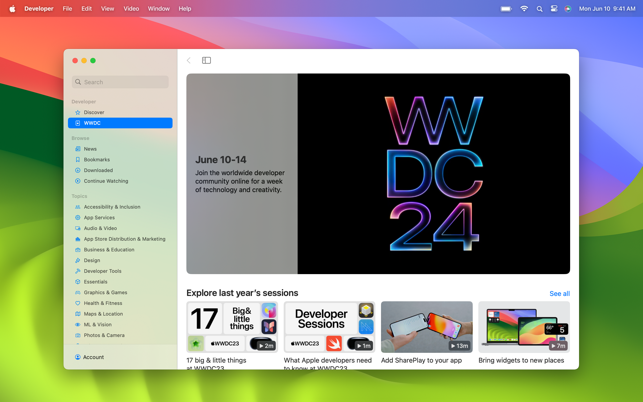The image size is (643, 402).
Task: Click the Essentials topic icon
Action: [x=78, y=282]
